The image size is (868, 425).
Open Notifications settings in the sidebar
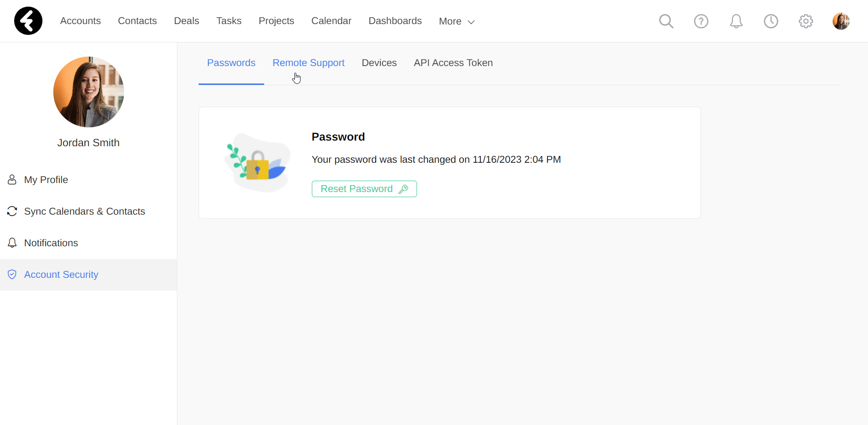(88, 243)
